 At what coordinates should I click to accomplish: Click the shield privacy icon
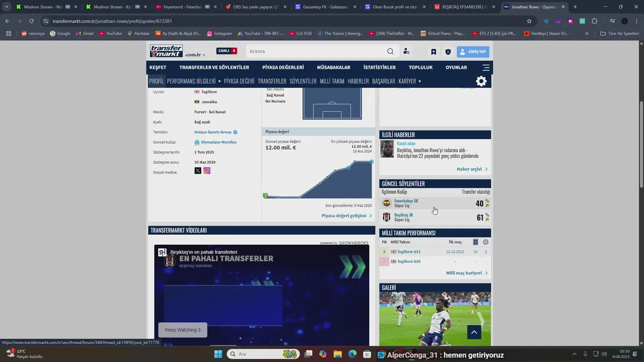pos(448,52)
